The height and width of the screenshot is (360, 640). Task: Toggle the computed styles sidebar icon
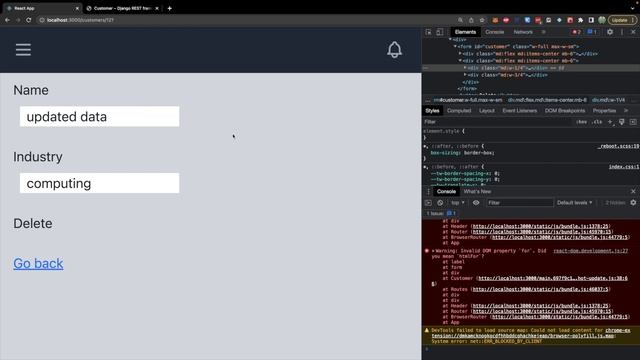click(633, 122)
